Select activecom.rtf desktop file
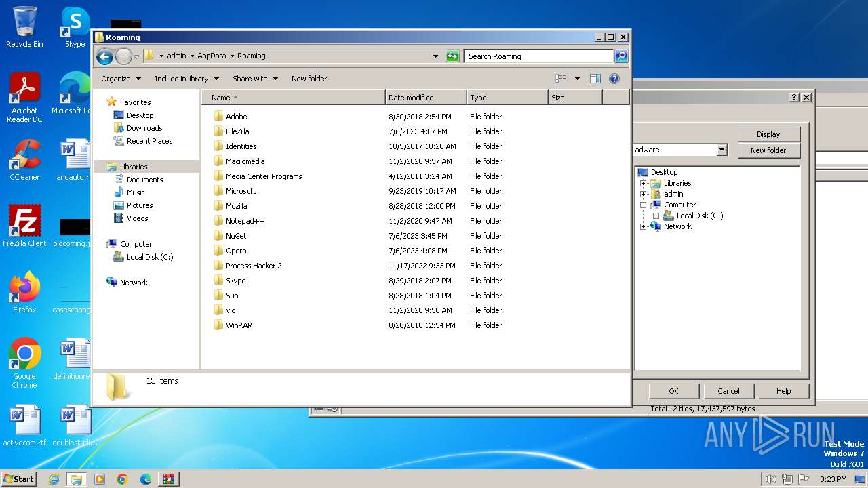This screenshot has height=488, width=868. point(24,426)
